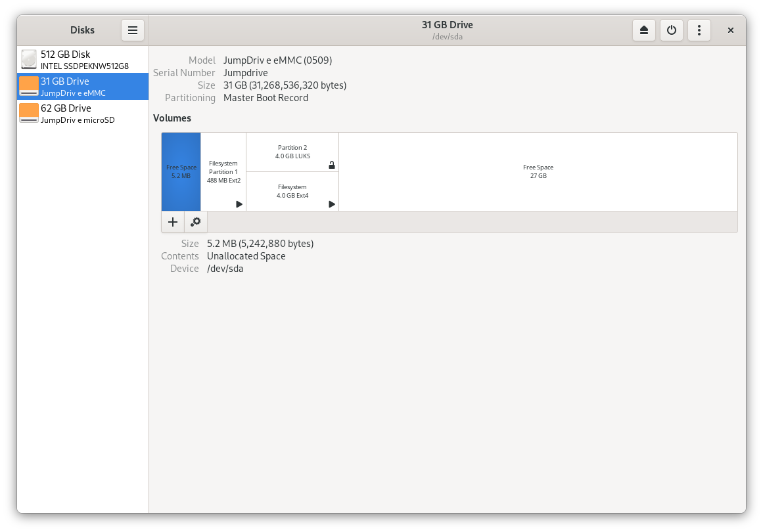Click the 31 GB Drive title in header
The width and height of the screenshot is (763, 532).
coord(447,25)
